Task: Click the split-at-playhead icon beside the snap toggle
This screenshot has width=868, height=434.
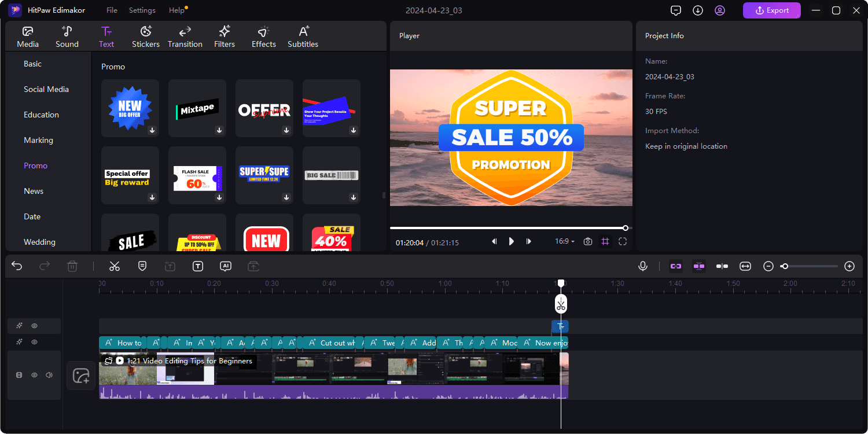Action: click(722, 266)
